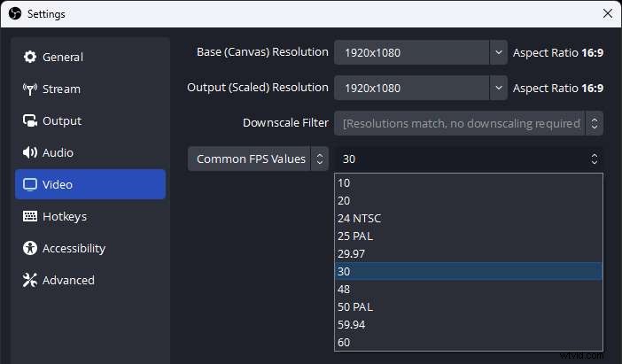Choose 29.97 in the FPS list
Image resolution: width=622 pixels, height=364 pixels.
point(352,253)
